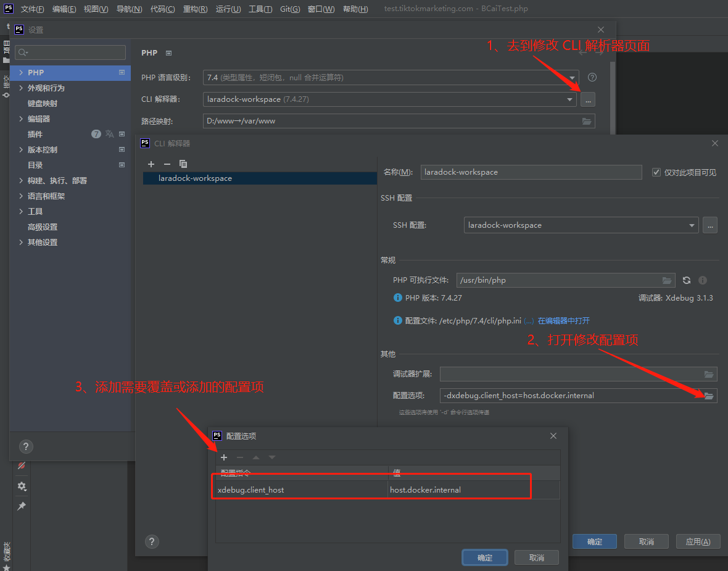
Task: Open path mappings folder icon
Action: click(586, 121)
